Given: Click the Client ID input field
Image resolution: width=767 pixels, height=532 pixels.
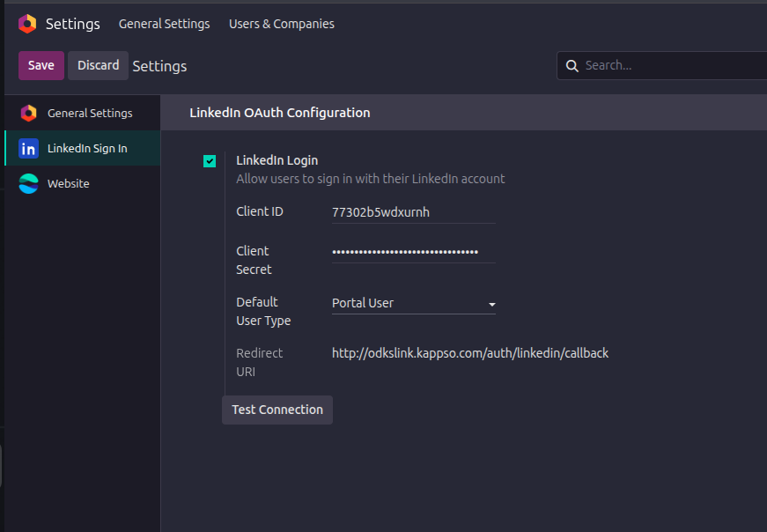Looking at the screenshot, I should (413, 212).
